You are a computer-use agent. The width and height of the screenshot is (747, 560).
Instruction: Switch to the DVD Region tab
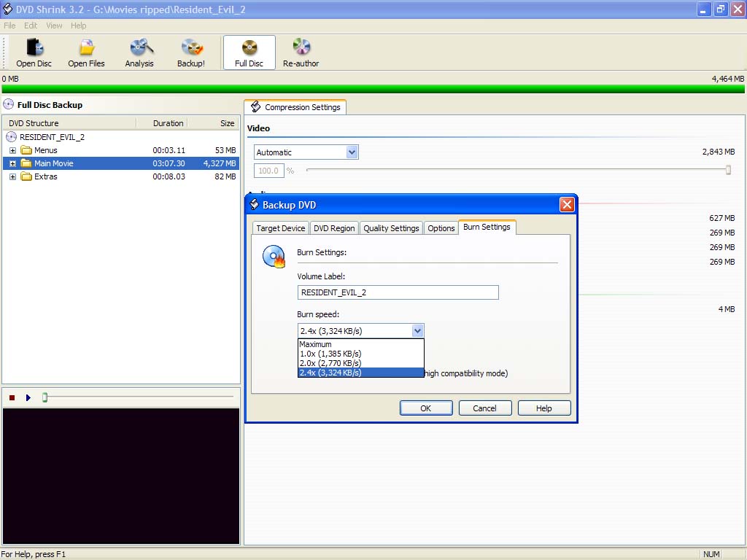(x=334, y=228)
